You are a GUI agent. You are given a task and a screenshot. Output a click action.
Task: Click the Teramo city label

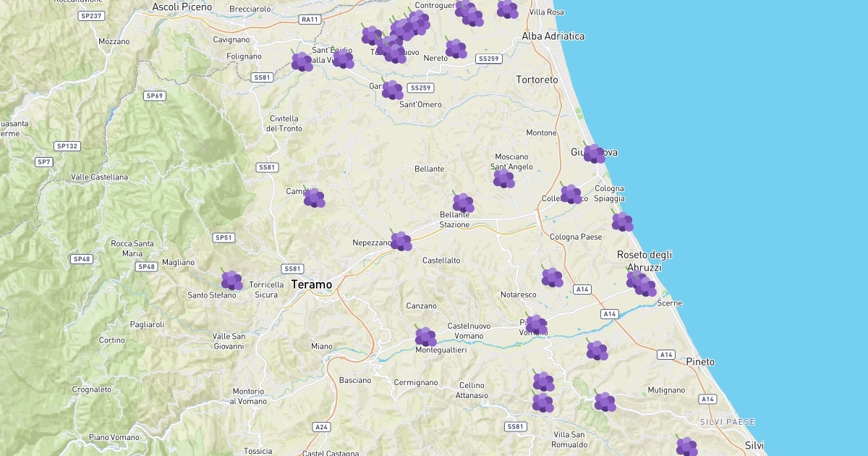point(312,284)
